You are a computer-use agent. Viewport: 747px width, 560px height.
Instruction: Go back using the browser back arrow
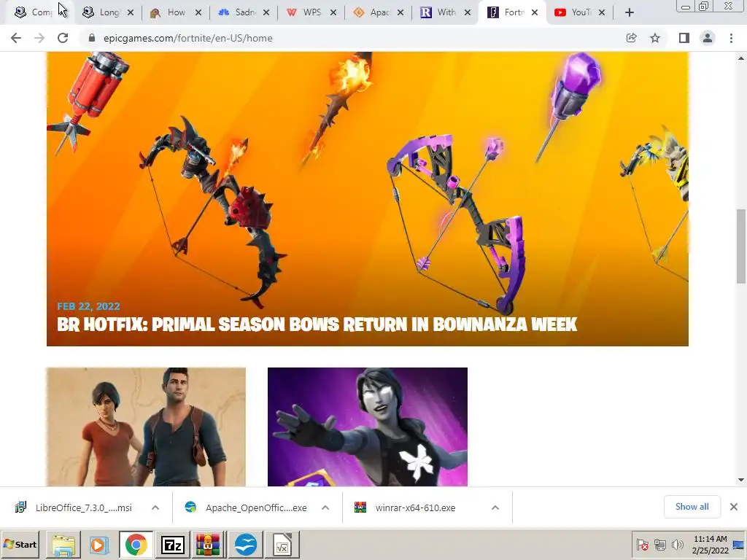pyautogui.click(x=16, y=38)
